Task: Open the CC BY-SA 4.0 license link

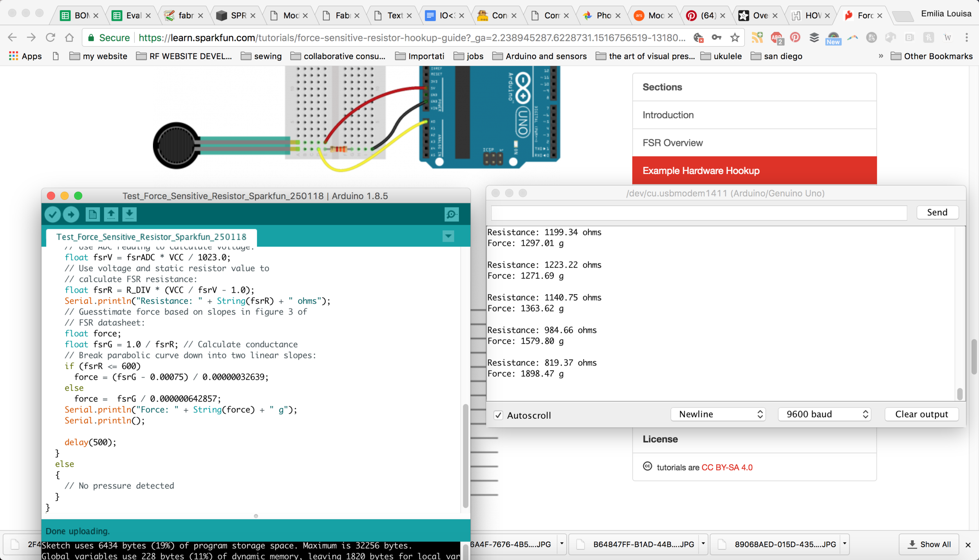Action: click(x=727, y=467)
